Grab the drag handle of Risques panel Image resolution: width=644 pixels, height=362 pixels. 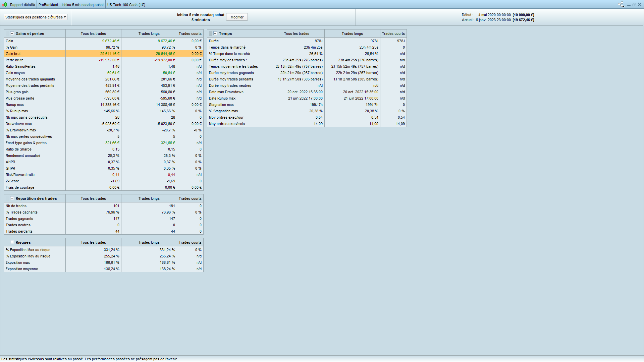7,242
